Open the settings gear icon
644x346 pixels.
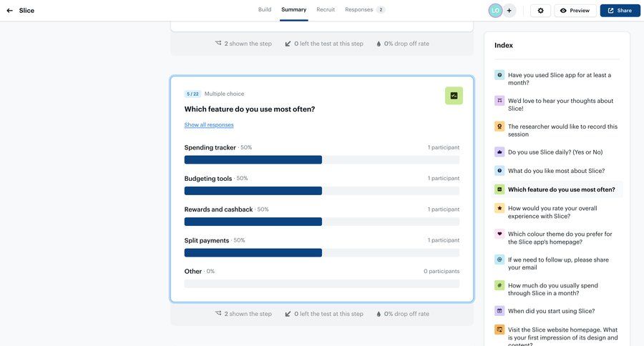coord(540,11)
